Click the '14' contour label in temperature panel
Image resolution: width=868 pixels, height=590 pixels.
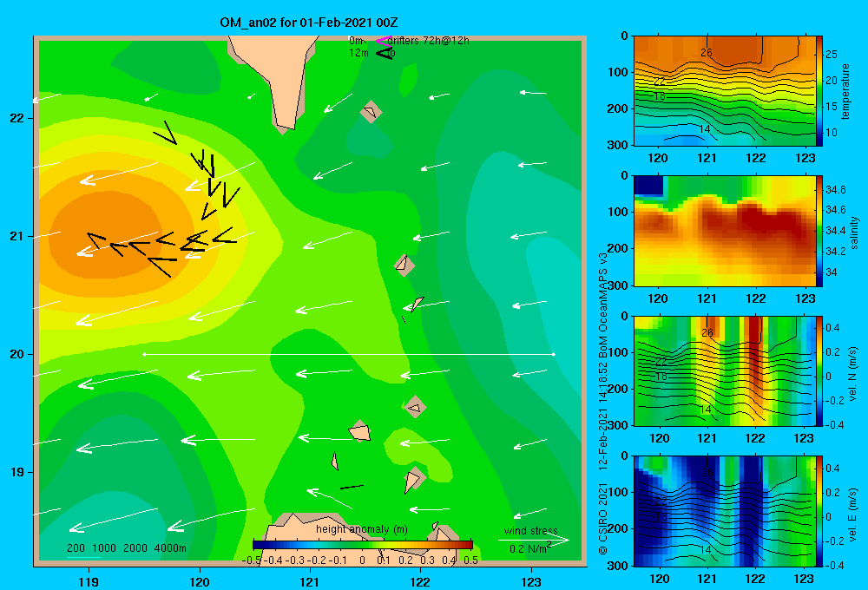point(705,129)
